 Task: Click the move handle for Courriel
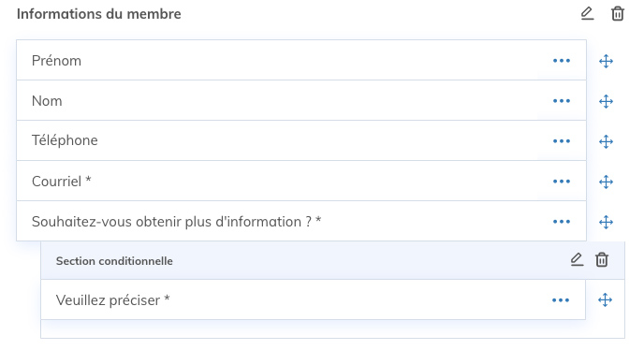click(606, 182)
